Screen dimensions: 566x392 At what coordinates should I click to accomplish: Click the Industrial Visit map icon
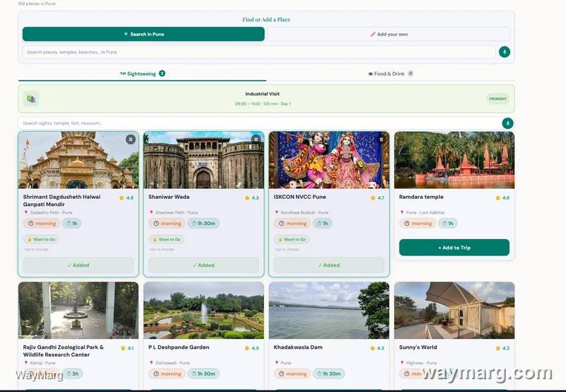(x=31, y=98)
